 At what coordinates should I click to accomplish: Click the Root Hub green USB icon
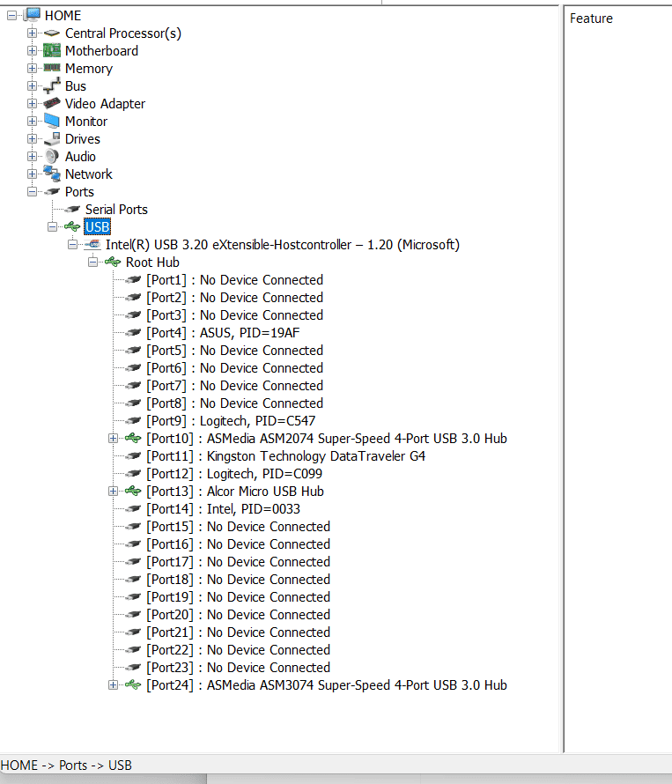pyautogui.click(x=113, y=262)
